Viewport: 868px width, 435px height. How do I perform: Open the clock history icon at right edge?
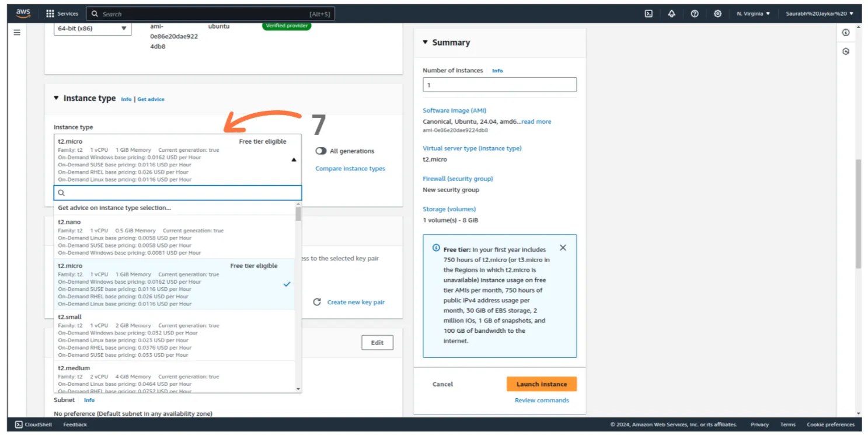point(846,51)
